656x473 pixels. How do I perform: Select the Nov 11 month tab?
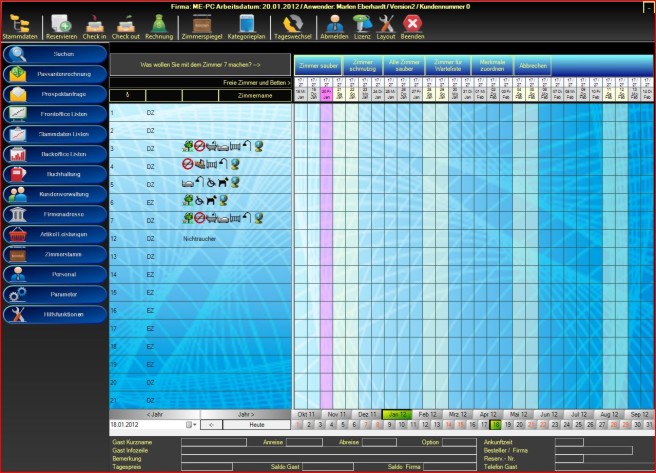coord(336,414)
